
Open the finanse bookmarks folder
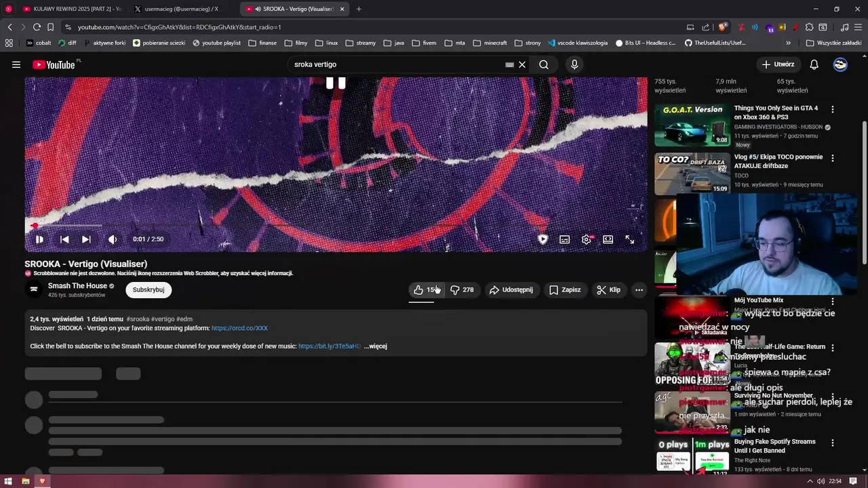(x=262, y=43)
